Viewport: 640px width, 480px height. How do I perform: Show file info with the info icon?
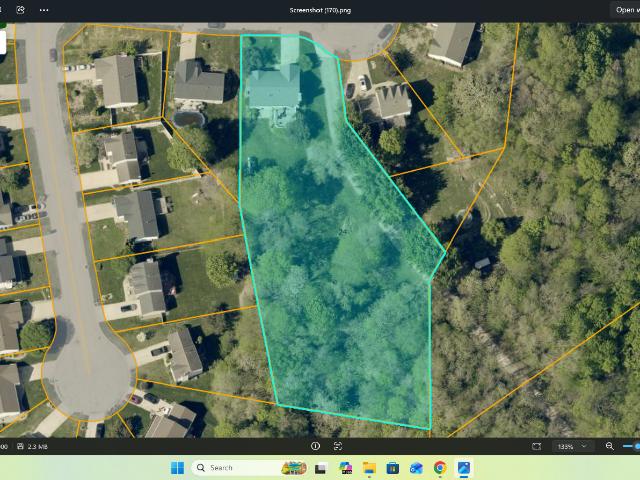(315, 446)
